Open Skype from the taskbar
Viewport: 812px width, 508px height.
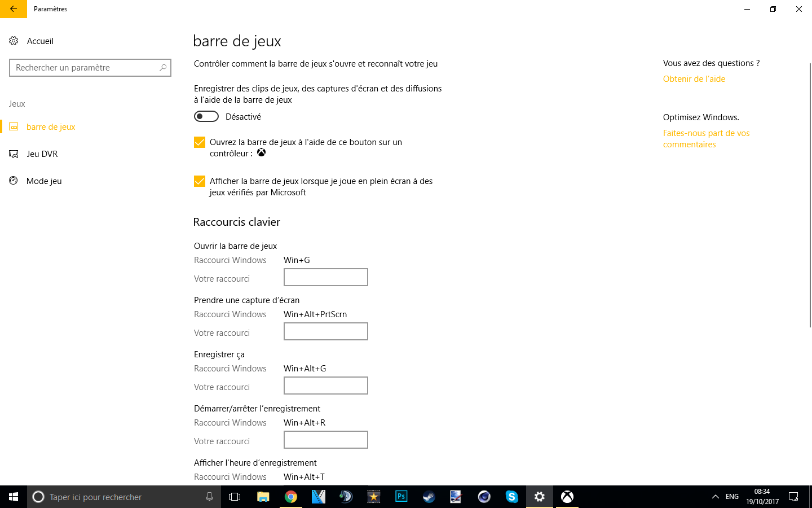pyautogui.click(x=511, y=497)
